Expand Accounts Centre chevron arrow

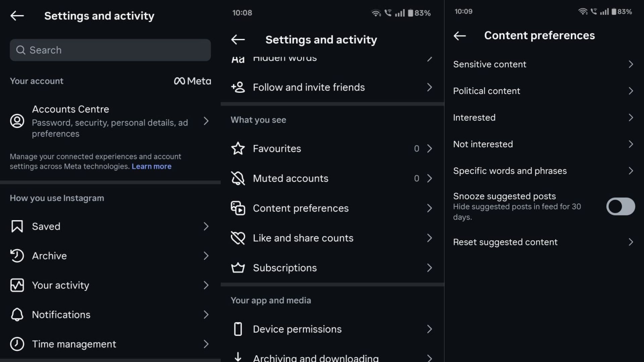(206, 121)
